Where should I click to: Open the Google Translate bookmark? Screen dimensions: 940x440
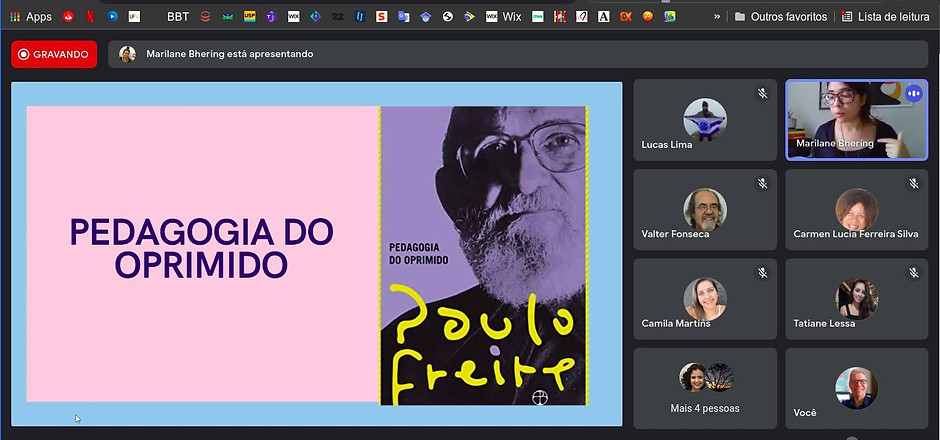coord(403,17)
